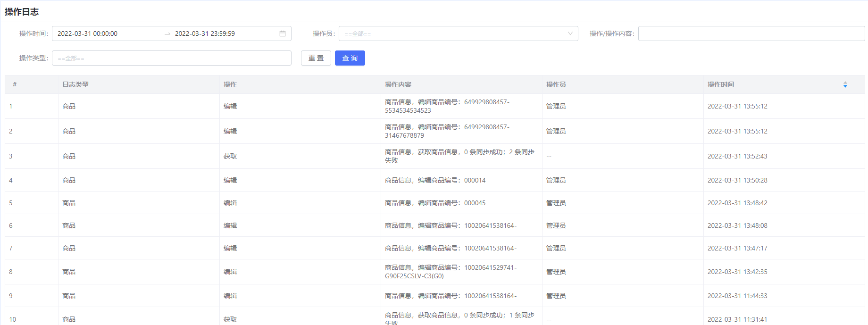Viewport: 868px width, 325px height.
Task: Select the 操作日志 page title
Action: coord(22,12)
